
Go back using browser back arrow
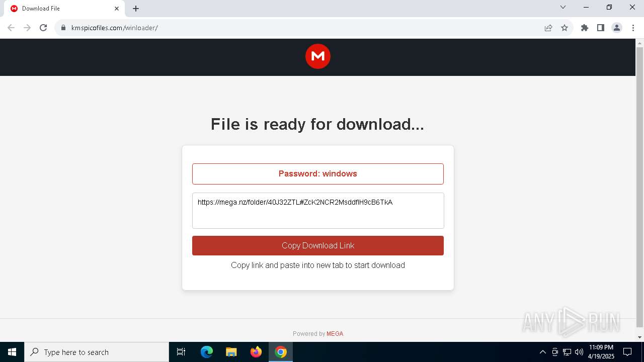11,28
